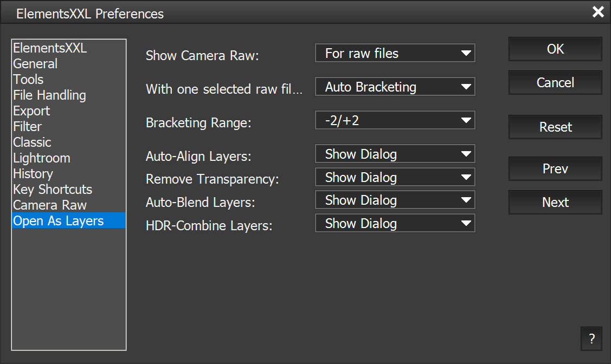Open the Key Shortcuts category

[x=53, y=190]
